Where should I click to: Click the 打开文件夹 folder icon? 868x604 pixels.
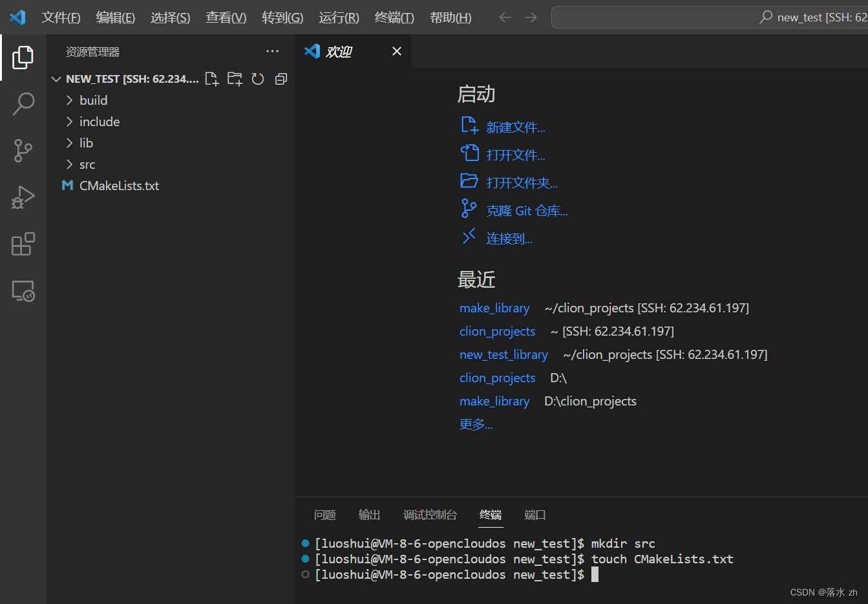469,181
